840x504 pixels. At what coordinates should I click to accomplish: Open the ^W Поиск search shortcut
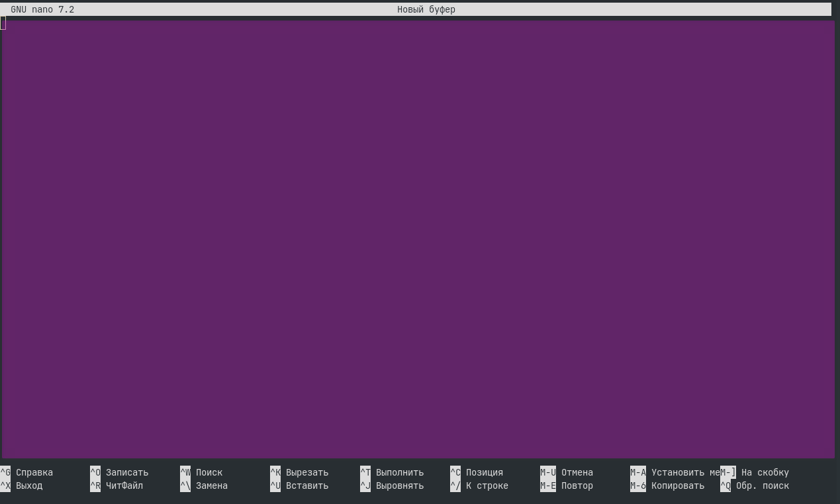coord(201,472)
